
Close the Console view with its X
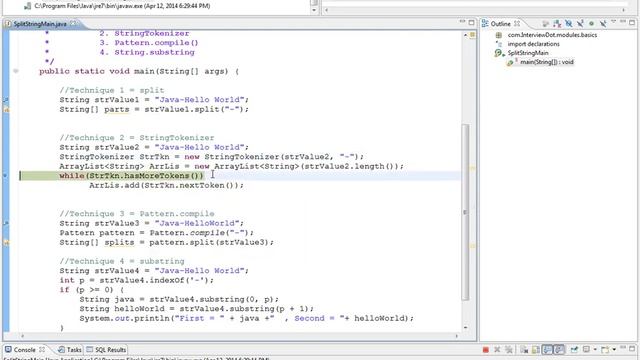(42, 350)
